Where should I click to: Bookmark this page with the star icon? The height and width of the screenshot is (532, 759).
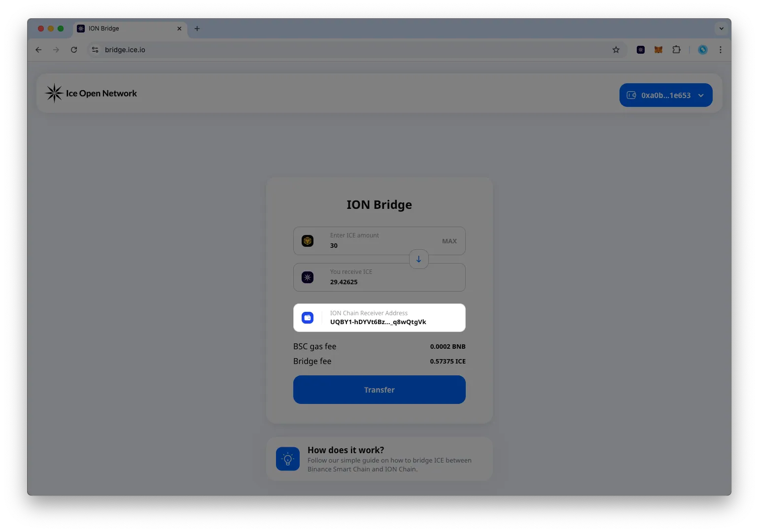pyautogui.click(x=616, y=50)
